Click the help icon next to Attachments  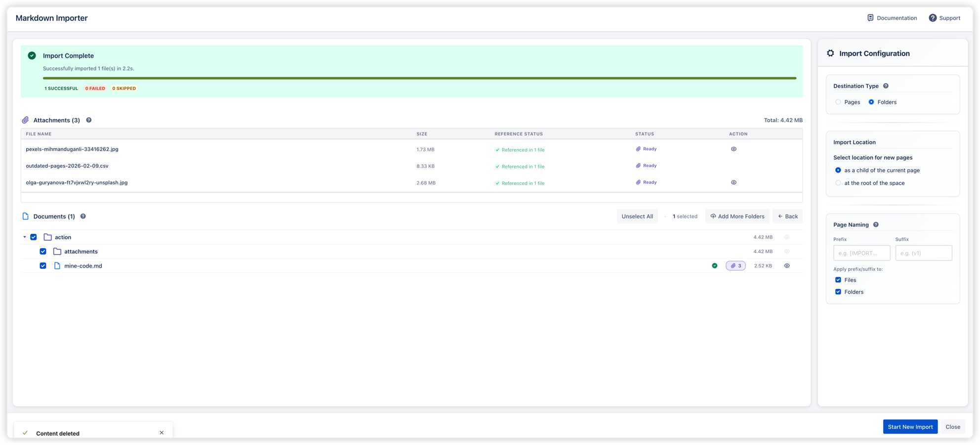89,120
